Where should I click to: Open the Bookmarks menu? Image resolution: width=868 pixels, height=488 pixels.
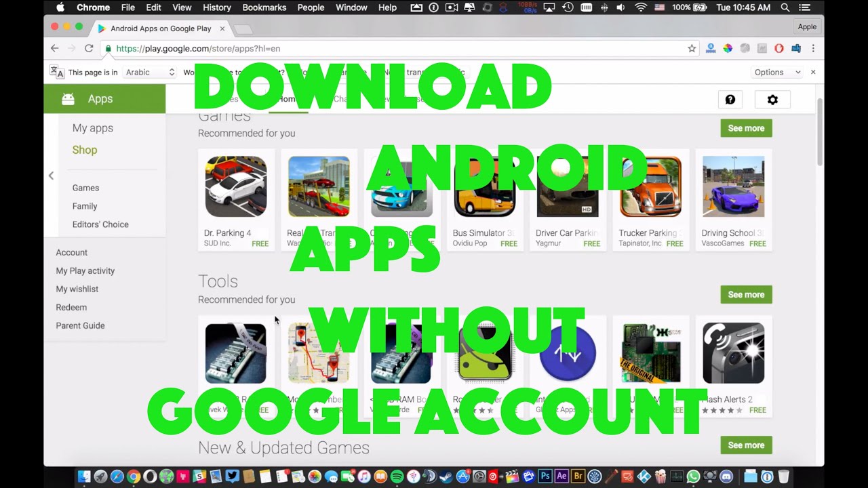tap(264, 7)
